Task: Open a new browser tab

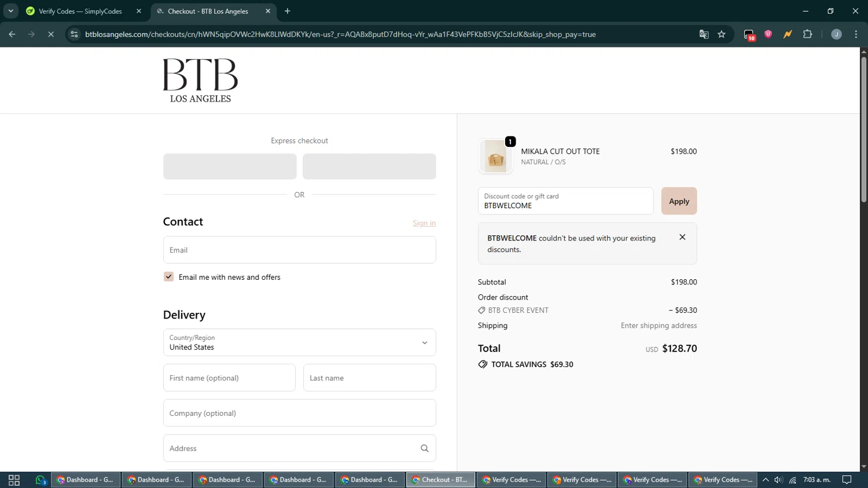Action: (x=288, y=11)
